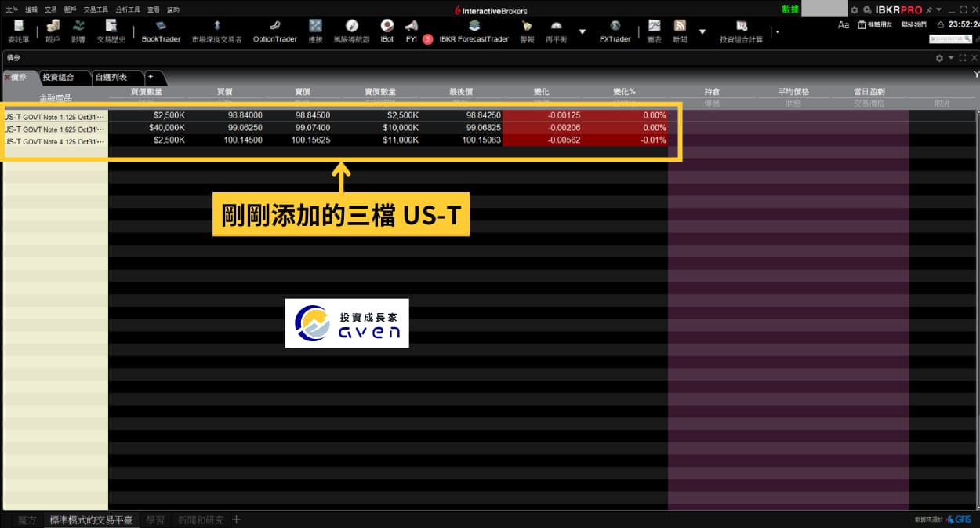Image resolution: width=980 pixels, height=528 pixels.
Task: Launch FXTrader from the toolbar
Action: (x=615, y=31)
